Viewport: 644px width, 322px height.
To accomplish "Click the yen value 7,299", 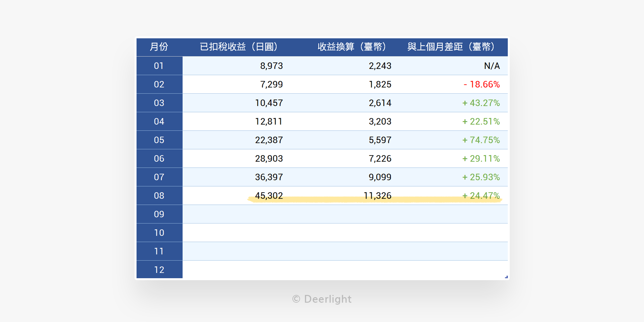I will 271,84.
